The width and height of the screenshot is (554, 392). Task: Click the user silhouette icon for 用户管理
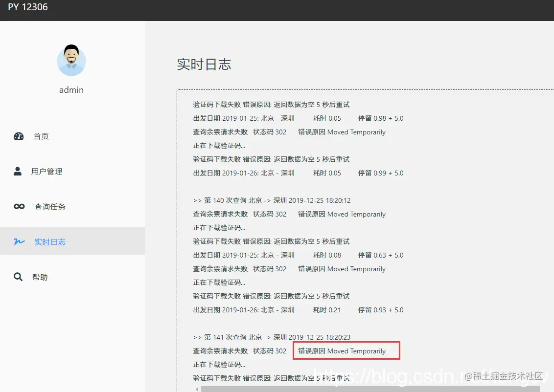17,171
